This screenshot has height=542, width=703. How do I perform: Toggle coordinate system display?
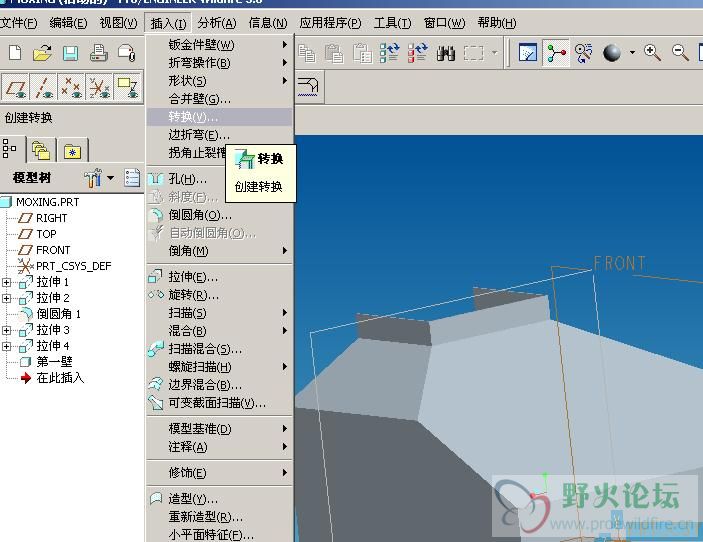pyautogui.click(x=99, y=87)
